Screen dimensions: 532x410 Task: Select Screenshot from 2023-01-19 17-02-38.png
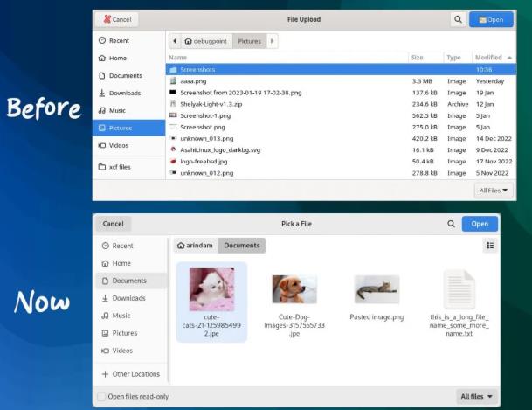341,93
